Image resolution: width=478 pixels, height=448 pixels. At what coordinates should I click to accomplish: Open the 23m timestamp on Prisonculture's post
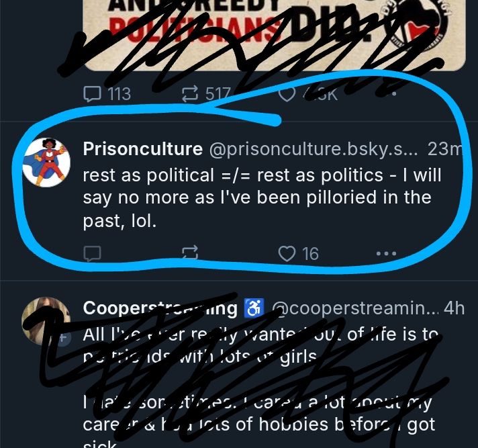(445, 149)
